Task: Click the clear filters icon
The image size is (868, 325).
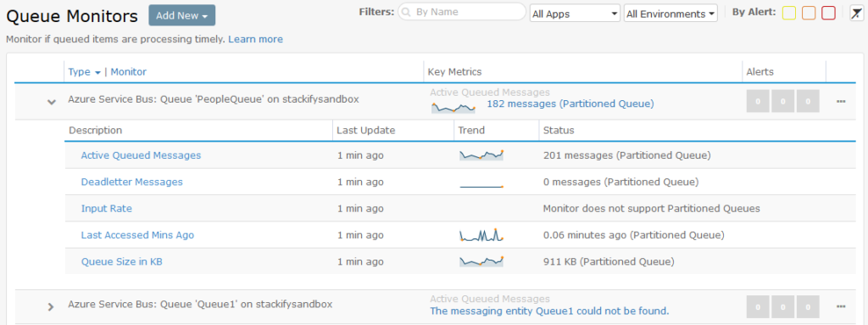Action: click(856, 14)
